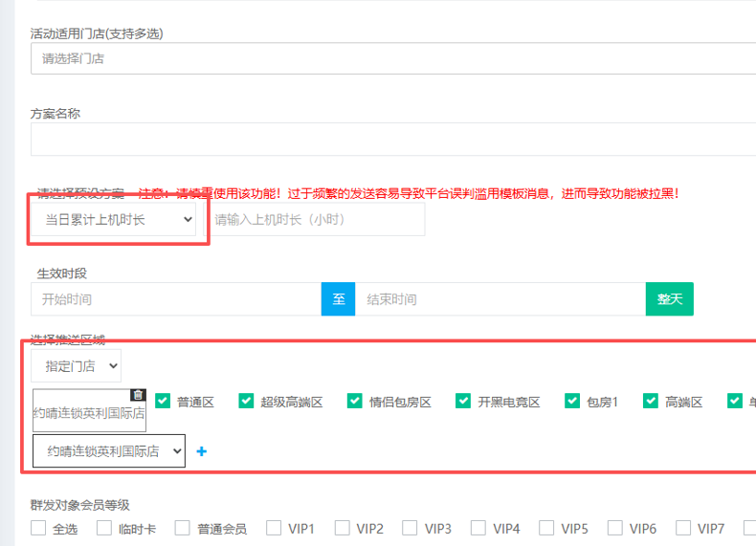Tick the VIP5 checkbox
Screen dimensions: 756x546
point(546,528)
